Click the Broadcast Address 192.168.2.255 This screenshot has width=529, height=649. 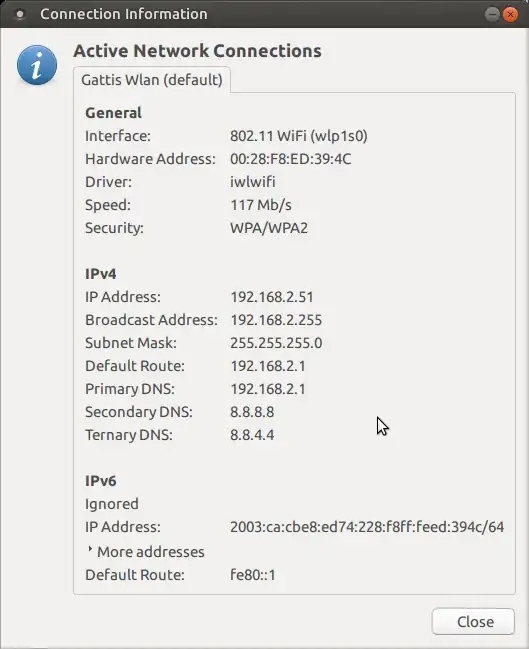276,320
